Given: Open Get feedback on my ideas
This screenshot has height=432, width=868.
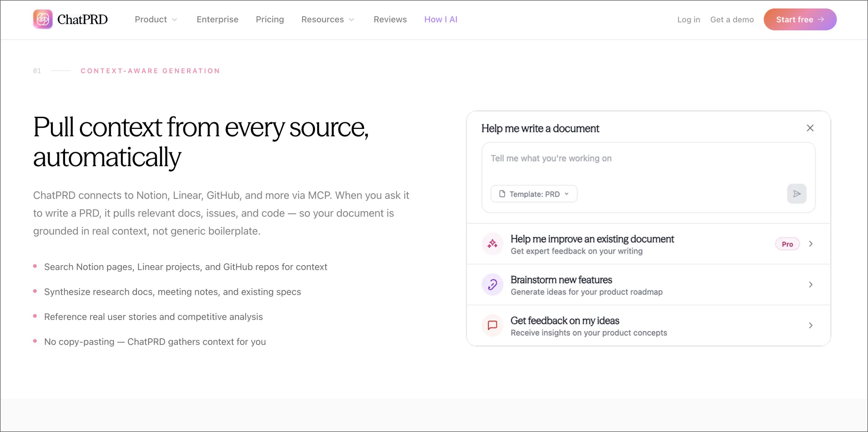Looking at the screenshot, I should coord(648,326).
